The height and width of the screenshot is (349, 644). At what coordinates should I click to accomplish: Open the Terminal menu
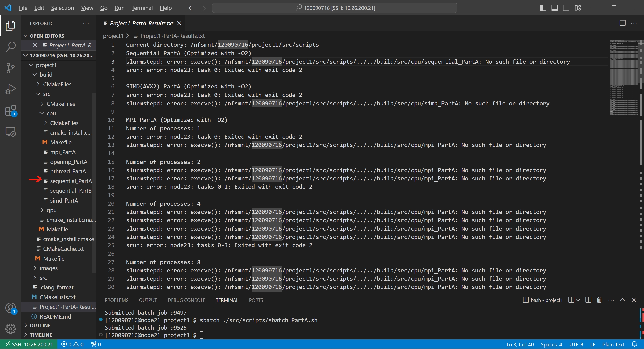pyautogui.click(x=142, y=8)
